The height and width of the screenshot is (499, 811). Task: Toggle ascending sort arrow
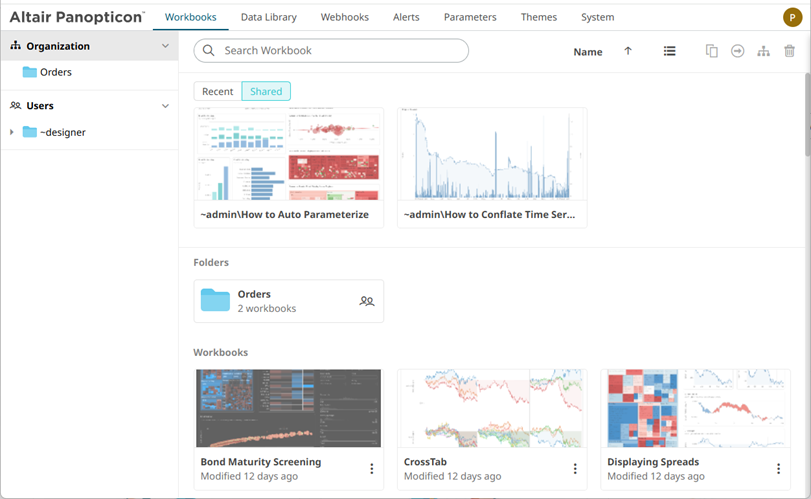[628, 51]
